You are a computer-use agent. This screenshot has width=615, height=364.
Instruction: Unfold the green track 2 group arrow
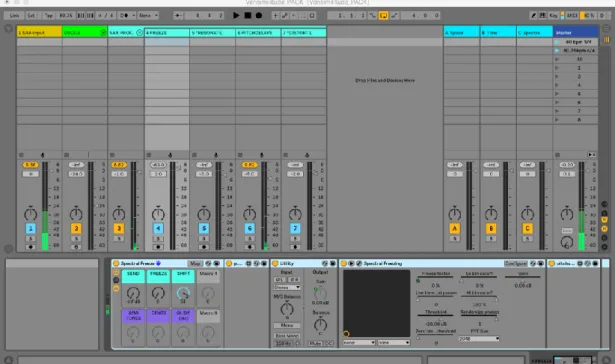coord(103,33)
